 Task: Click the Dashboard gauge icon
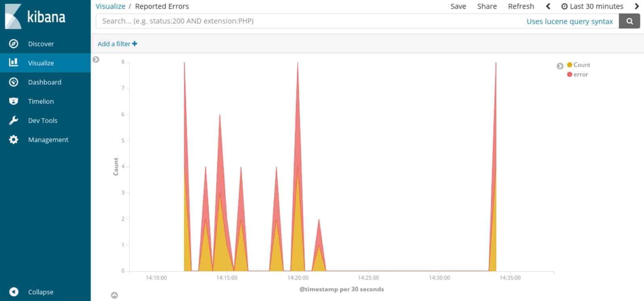click(x=14, y=82)
